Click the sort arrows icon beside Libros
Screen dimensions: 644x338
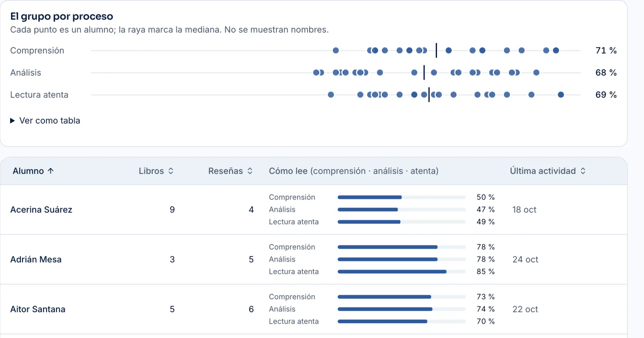171,171
